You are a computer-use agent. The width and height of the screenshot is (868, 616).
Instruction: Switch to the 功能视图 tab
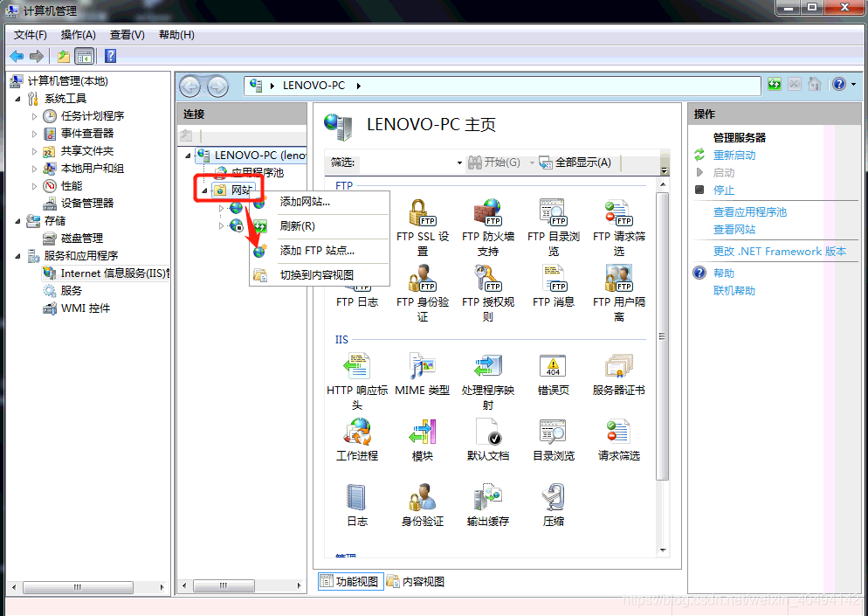(351, 581)
